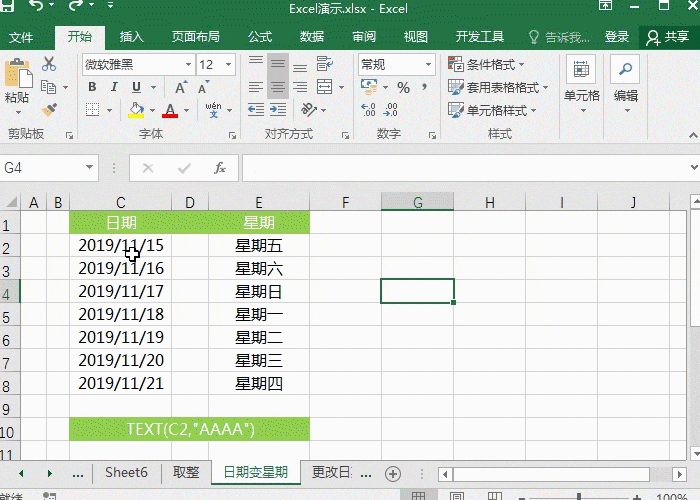Image resolution: width=700 pixels, height=500 pixels.
Task: Open font name dropdown 微软雅黑
Action: tap(189, 65)
